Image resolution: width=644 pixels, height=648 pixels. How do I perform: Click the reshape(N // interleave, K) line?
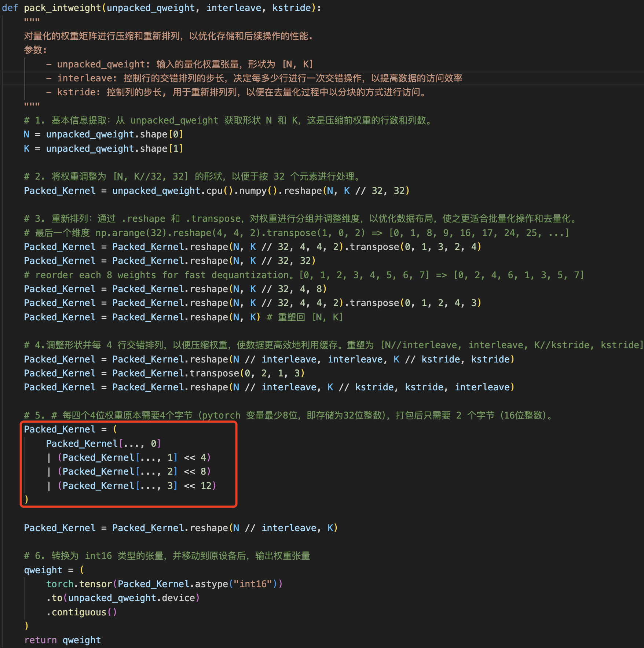pyautogui.click(x=181, y=528)
